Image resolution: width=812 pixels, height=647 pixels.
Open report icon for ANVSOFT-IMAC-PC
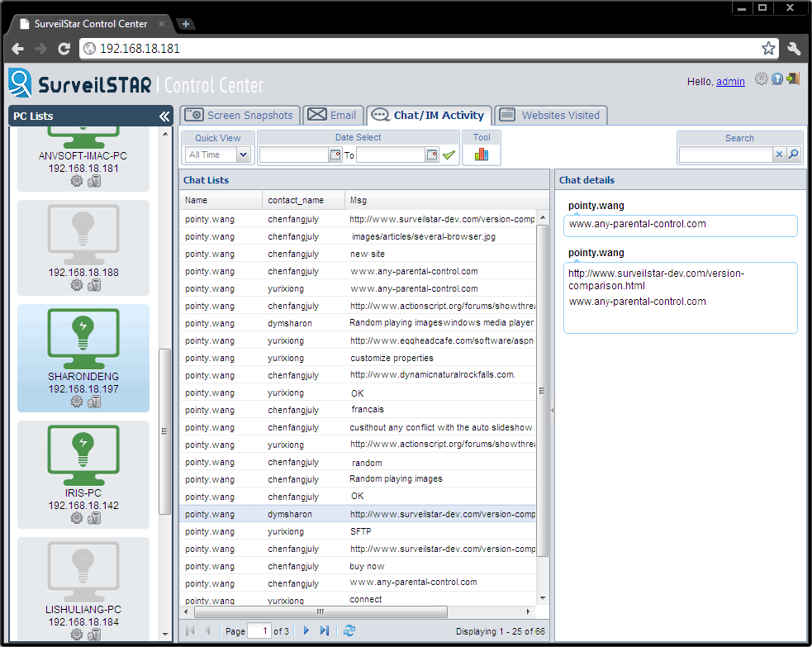click(x=94, y=181)
